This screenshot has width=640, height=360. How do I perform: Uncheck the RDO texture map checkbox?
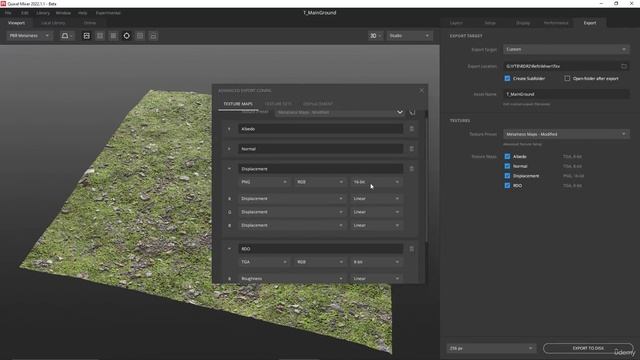point(507,186)
